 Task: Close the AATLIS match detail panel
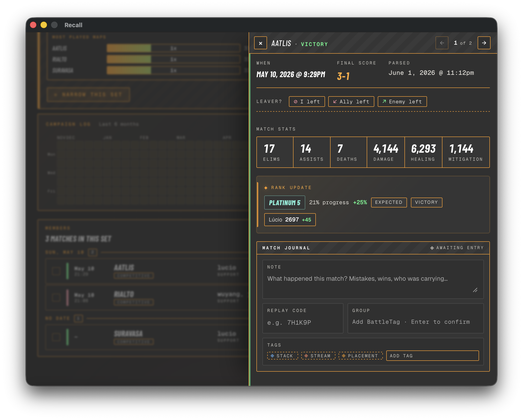pos(261,43)
